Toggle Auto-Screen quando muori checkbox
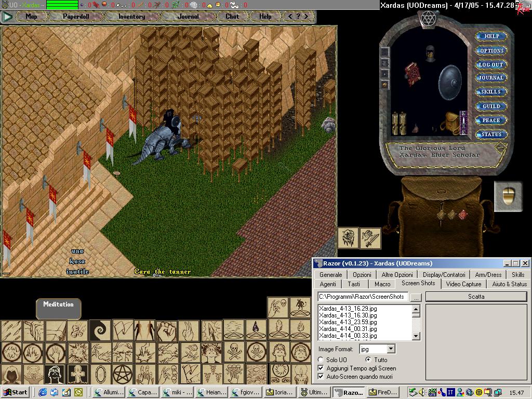The height and width of the screenshot is (399, 532). [321, 376]
